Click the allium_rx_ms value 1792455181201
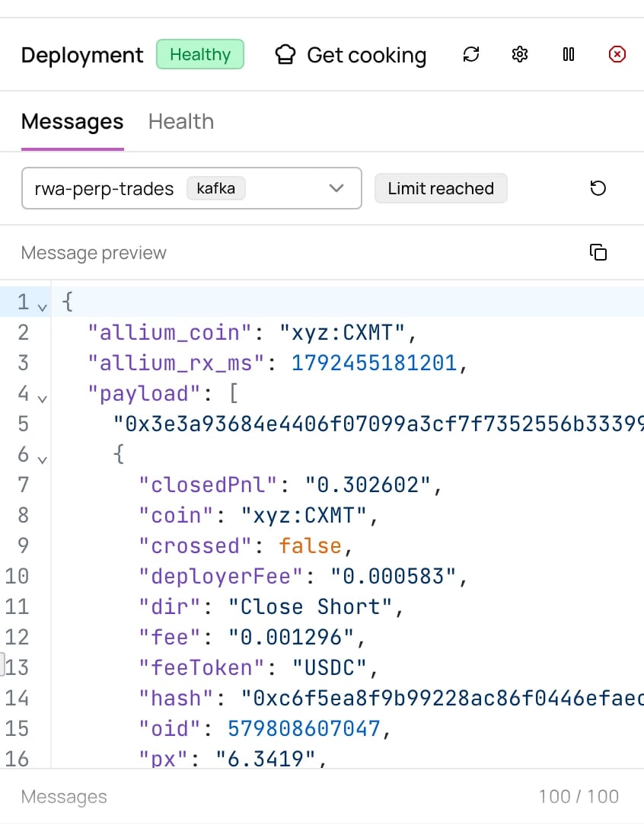Image resolution: width=644 pixels, height=838 pixels. pyautogui.click(x=374, y=363)
